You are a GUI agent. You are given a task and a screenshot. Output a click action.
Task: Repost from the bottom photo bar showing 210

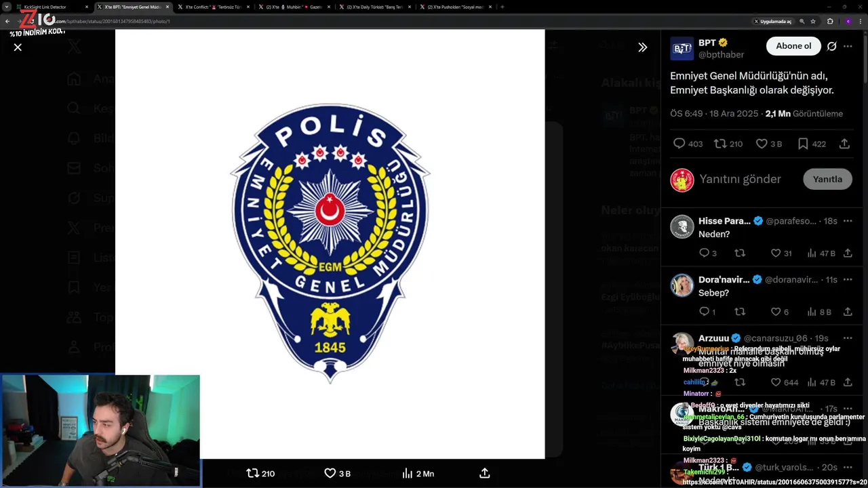tap(260, 473)
